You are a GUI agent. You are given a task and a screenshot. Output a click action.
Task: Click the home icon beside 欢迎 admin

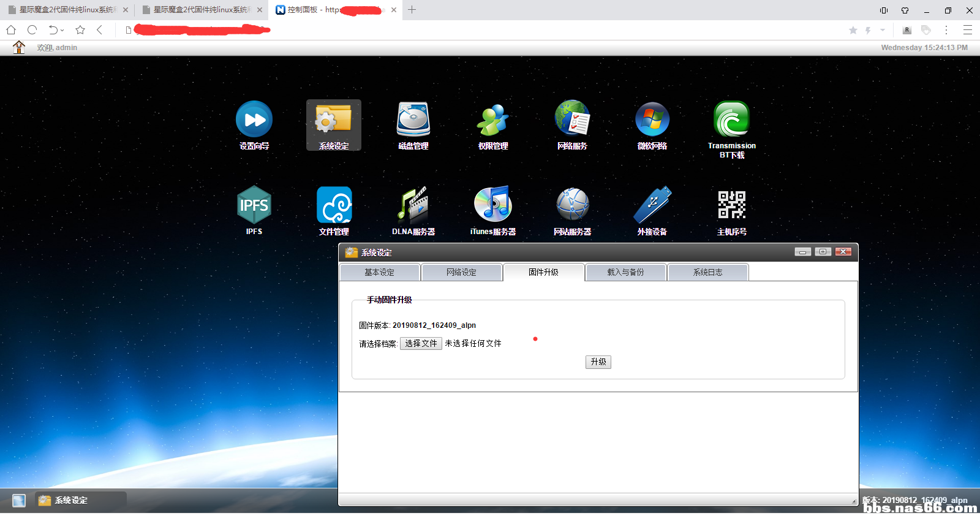pos(19,47)
